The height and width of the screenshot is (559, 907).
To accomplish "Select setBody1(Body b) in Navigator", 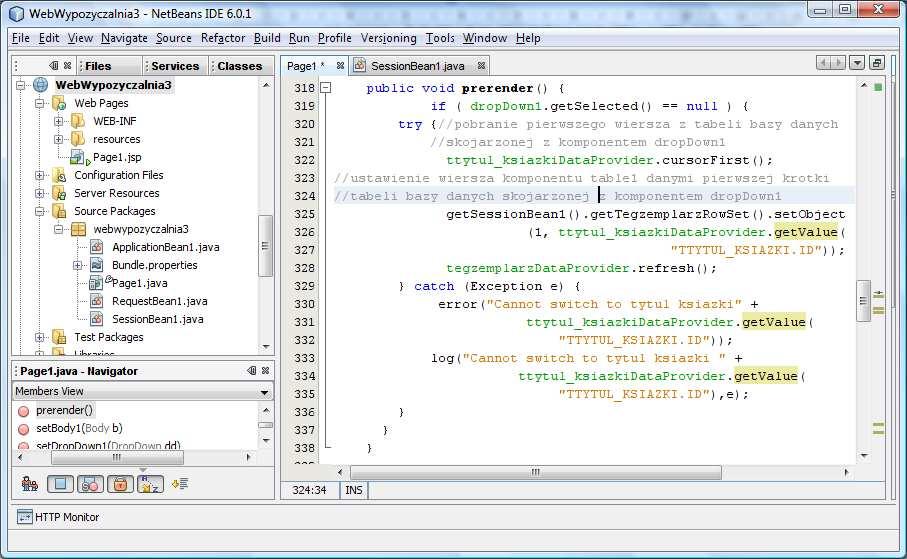I will pyautogui.click(x=79, y=428).
